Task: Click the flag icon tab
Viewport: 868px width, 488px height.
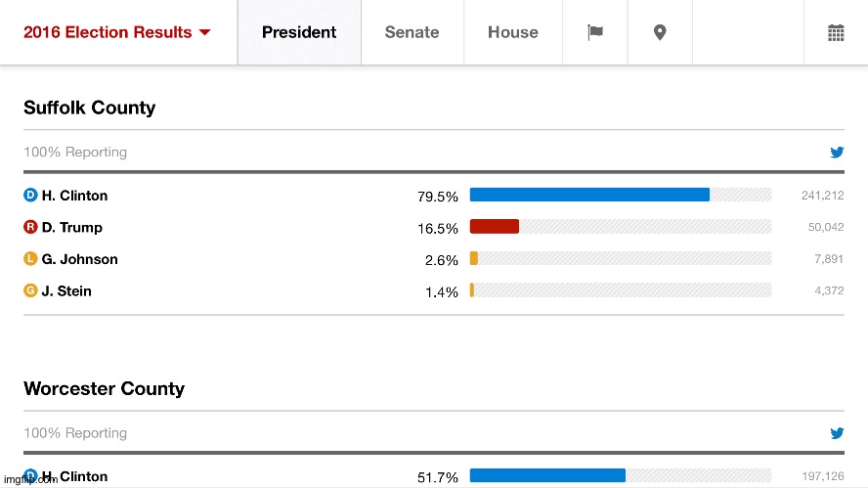Action: [594, 32]
